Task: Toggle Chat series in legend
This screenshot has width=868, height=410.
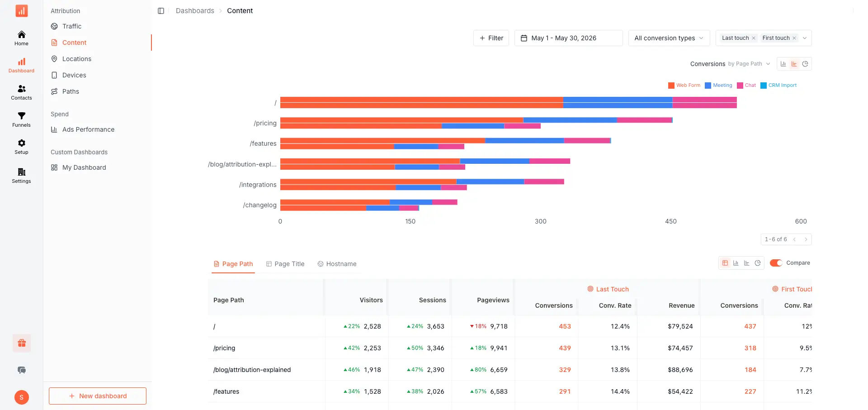Action: click(x=746, y=85)
